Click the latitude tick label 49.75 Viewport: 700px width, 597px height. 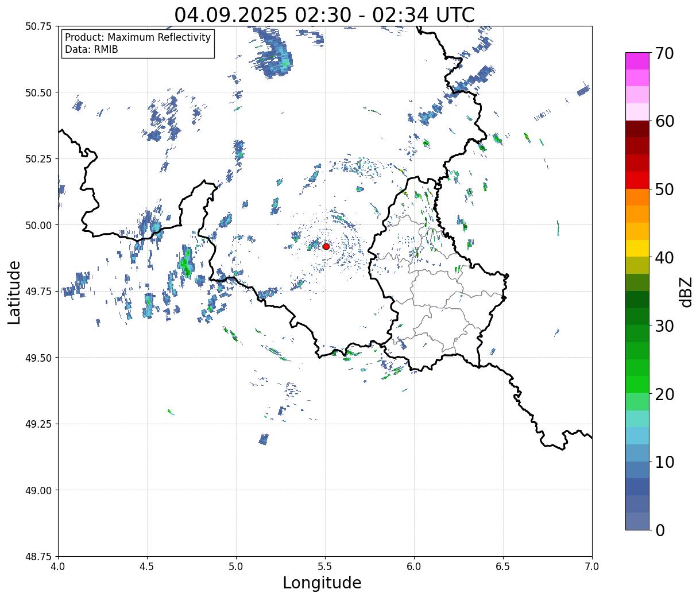coord(38,292)
